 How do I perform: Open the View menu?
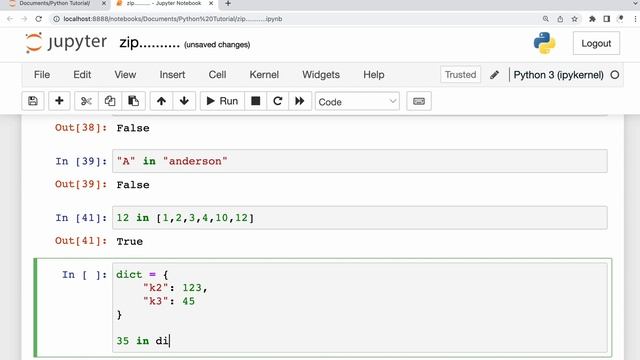tap(125, 75)
